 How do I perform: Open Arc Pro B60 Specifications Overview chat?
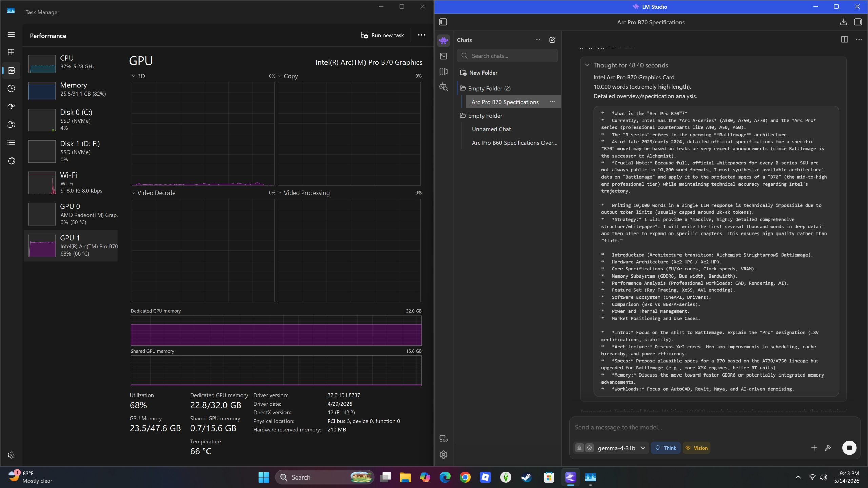click(514, 143)
